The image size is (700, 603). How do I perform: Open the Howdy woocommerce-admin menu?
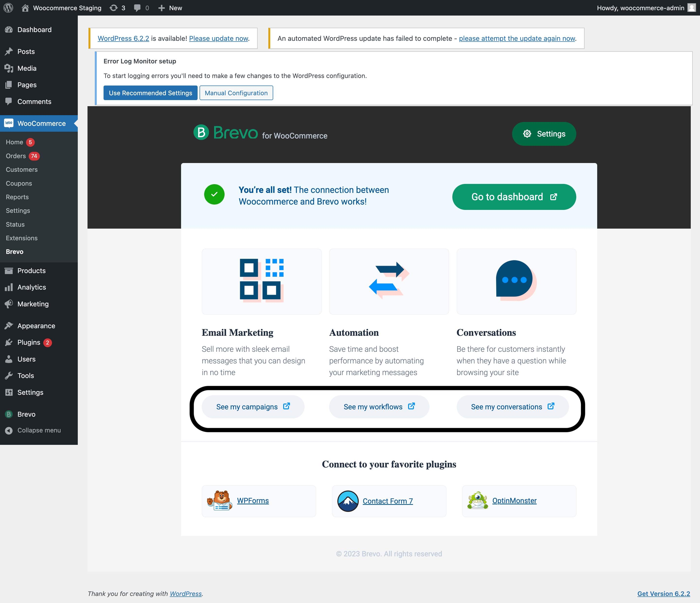tap(640, 8)
